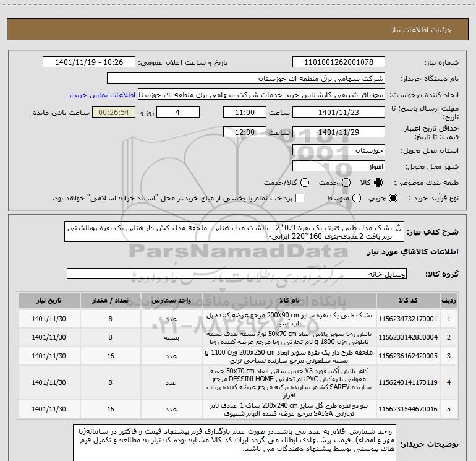
Task: Click the شهر محل تحویل اهواز field
Action: pos(339,166)
